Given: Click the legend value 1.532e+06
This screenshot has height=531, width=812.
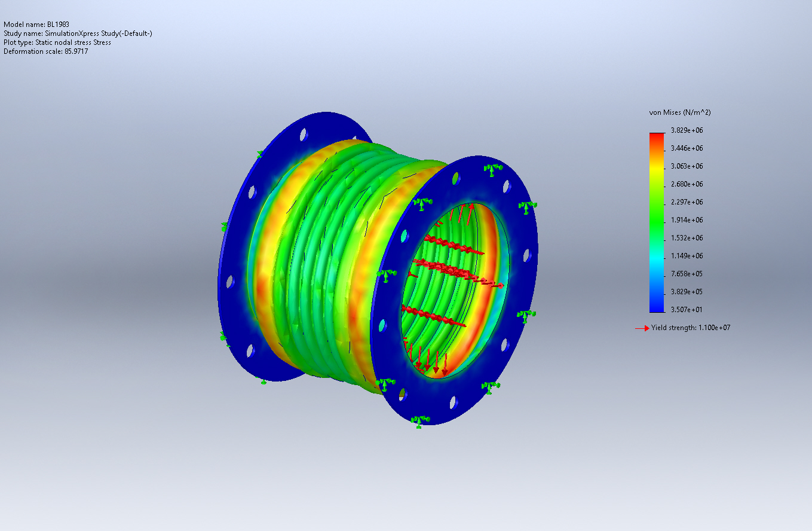Looking at the screenshot, I should coord(687,238).
